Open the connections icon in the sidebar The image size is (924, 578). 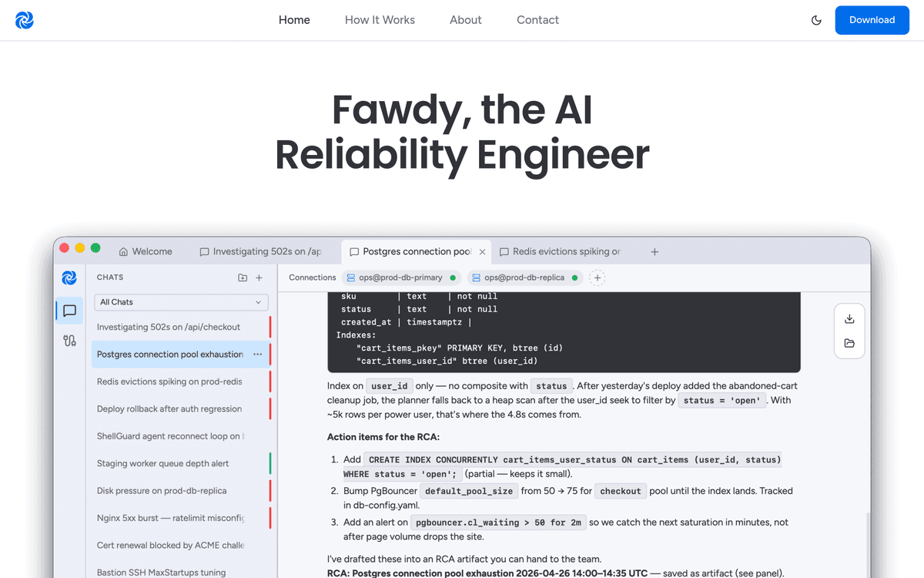pos(69,341)
